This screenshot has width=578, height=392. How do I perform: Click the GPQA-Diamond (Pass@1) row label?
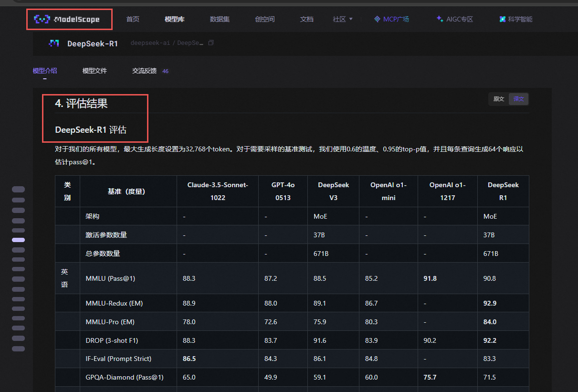[x=125, y=377]
